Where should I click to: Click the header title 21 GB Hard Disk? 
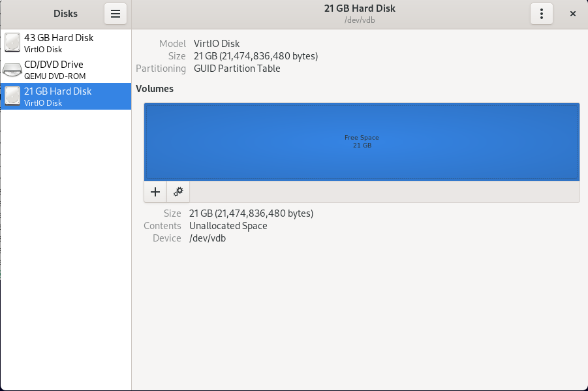pos(360,8)
